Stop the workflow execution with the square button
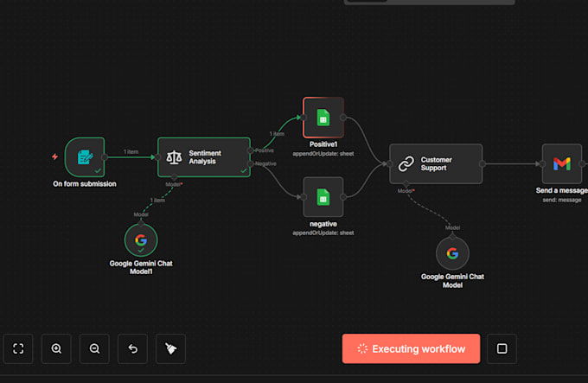The height and width of the screenshot is (383, 588). [502, 348]
